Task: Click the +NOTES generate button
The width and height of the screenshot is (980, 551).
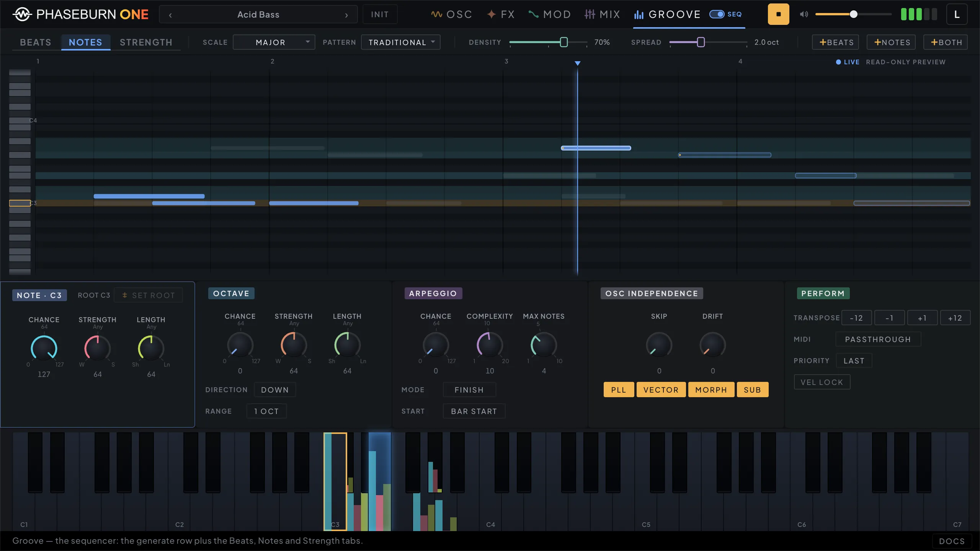Action: point(891,42)
